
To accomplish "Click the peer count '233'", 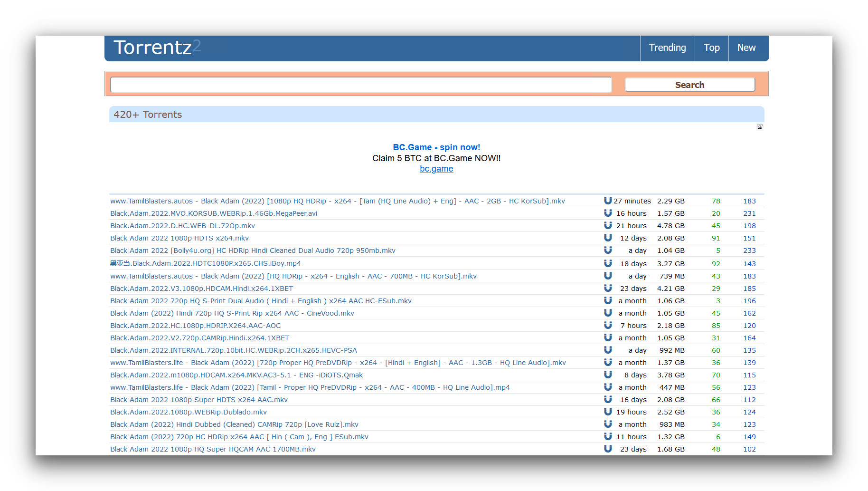I will tap(749, 250).
